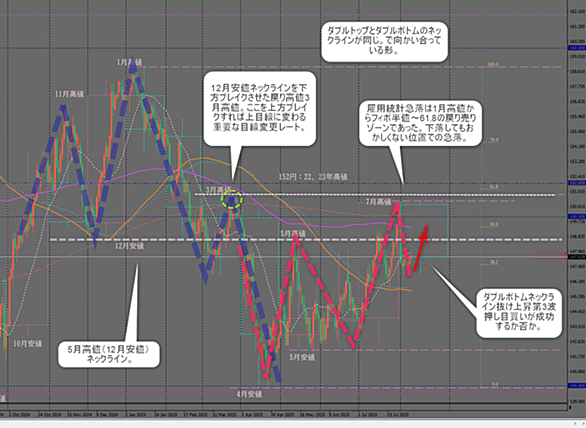Image resolution: width=586 pixels, height=428 pixels.
Task: Click the '24 Jan 2025' date on the time axis
Action: pyautogui.click(x=166, y=415)
